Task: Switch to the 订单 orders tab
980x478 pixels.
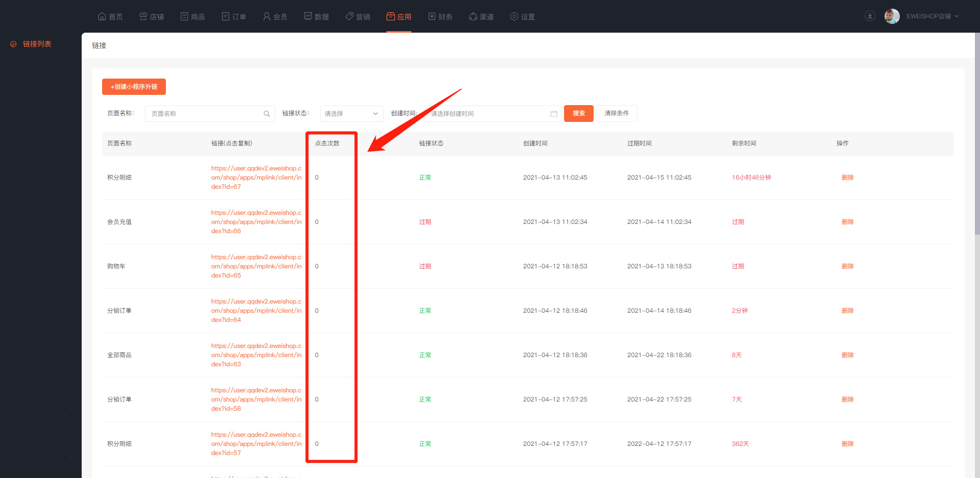Action: 234,17
